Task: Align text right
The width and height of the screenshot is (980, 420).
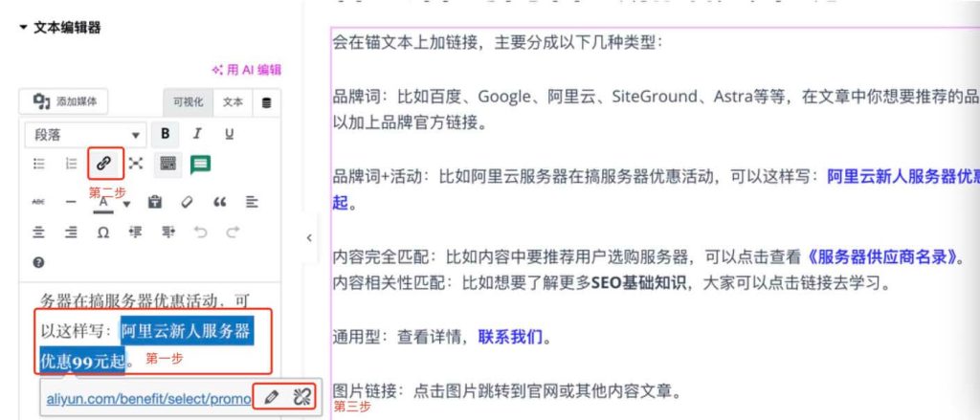Action: (x=71, y=232)
